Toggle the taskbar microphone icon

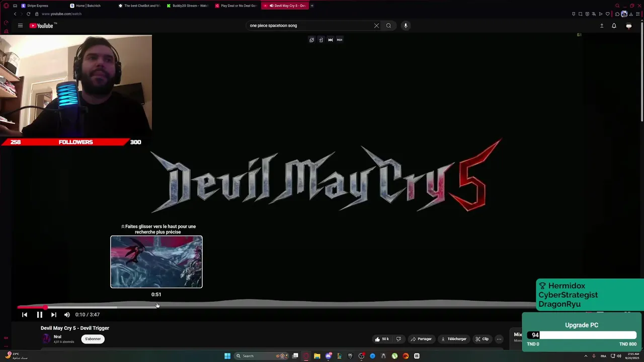coord(594,356)
